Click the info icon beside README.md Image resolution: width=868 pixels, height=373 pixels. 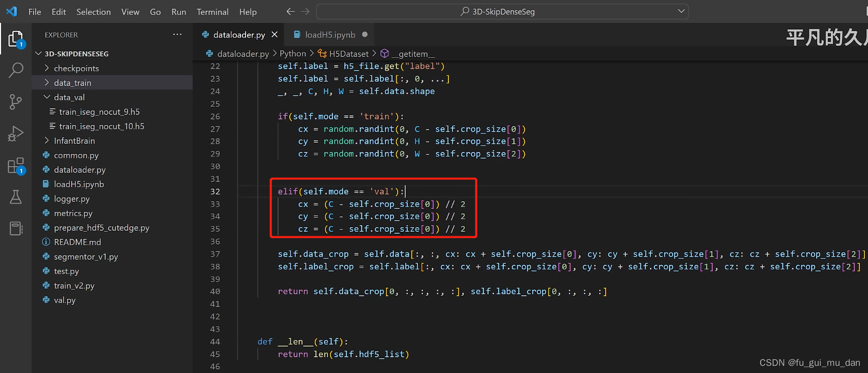pyautogui.click(x=46, y=242)
